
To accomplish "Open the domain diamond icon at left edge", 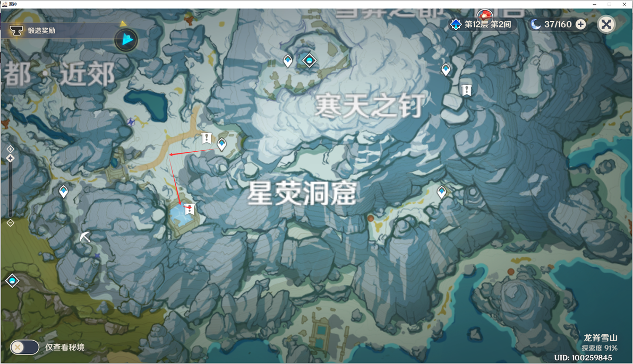I will [x=12, y=281].
